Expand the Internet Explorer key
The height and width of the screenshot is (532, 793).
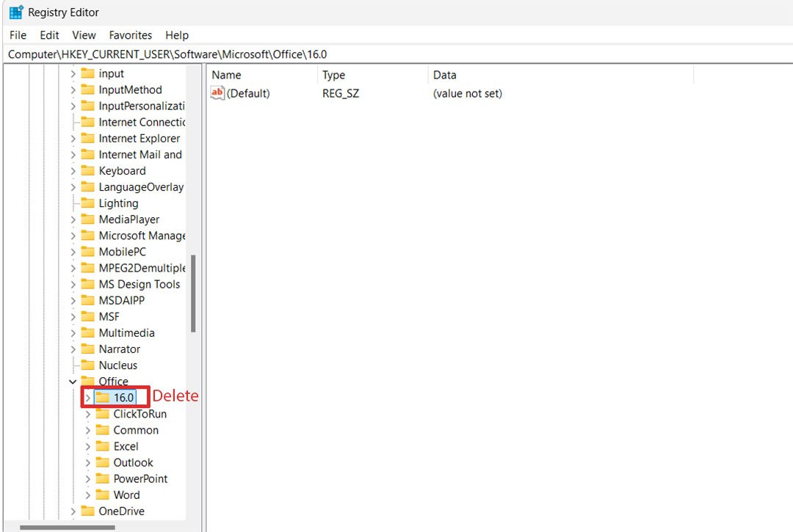point(73,138)
